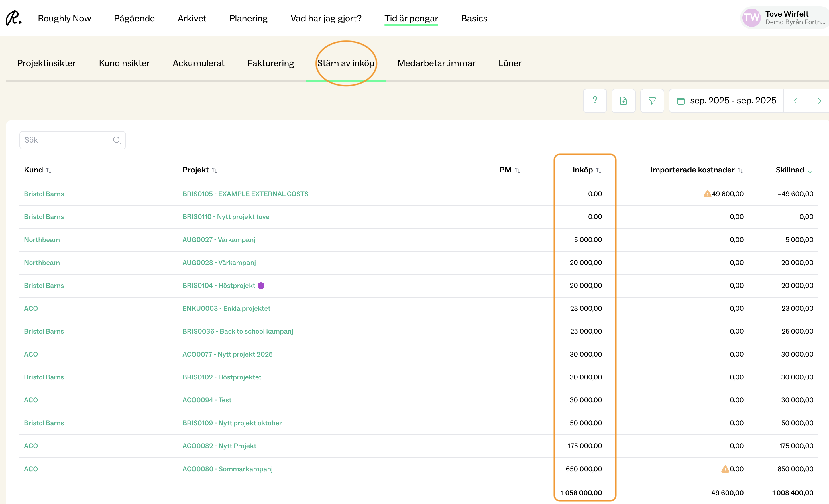Click the Sök search field

[66, 140]
